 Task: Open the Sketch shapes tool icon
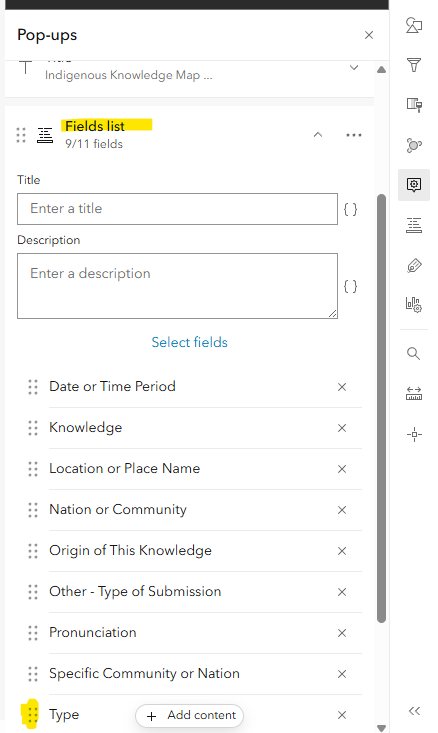pos(414,25)
